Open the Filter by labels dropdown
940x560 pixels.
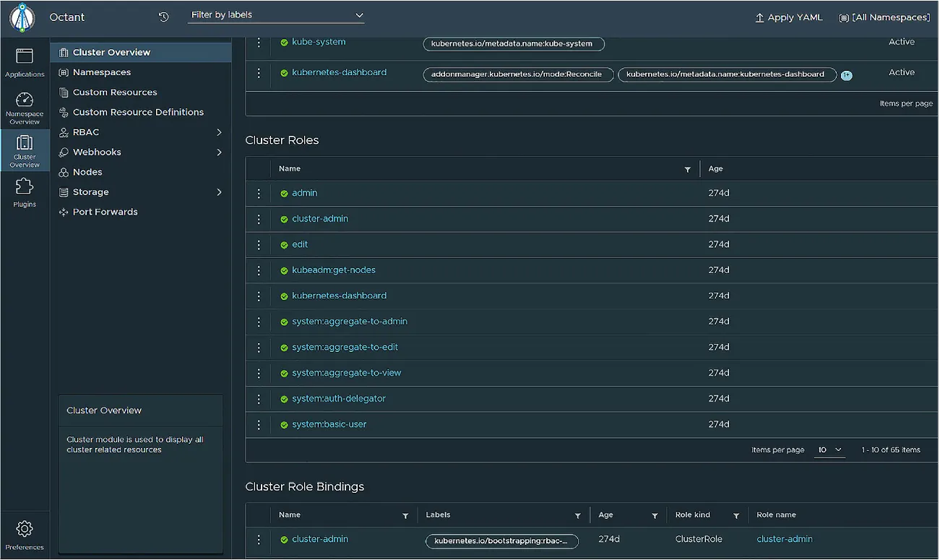pos(277,14)
